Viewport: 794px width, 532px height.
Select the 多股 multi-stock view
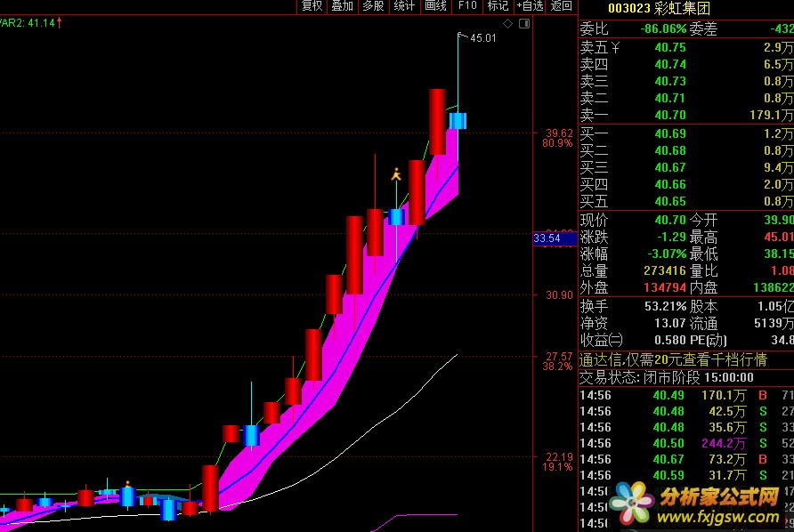[373, 6]
